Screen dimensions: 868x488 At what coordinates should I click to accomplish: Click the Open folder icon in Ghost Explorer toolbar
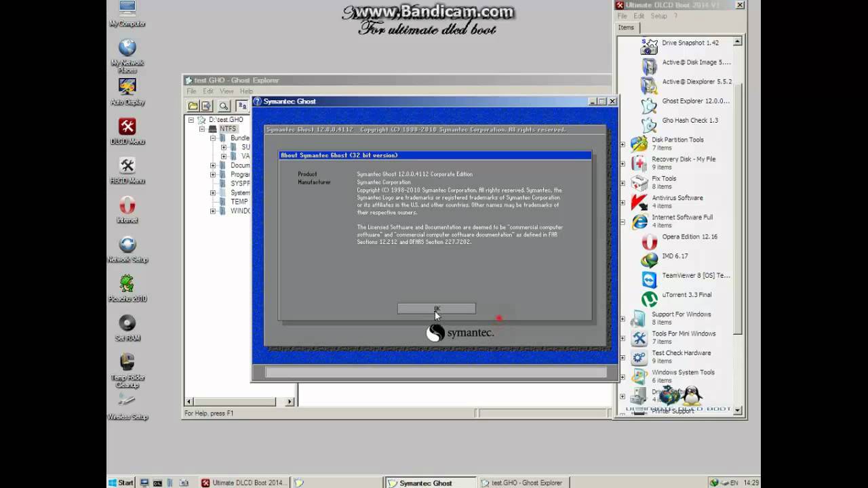(193, 106)
